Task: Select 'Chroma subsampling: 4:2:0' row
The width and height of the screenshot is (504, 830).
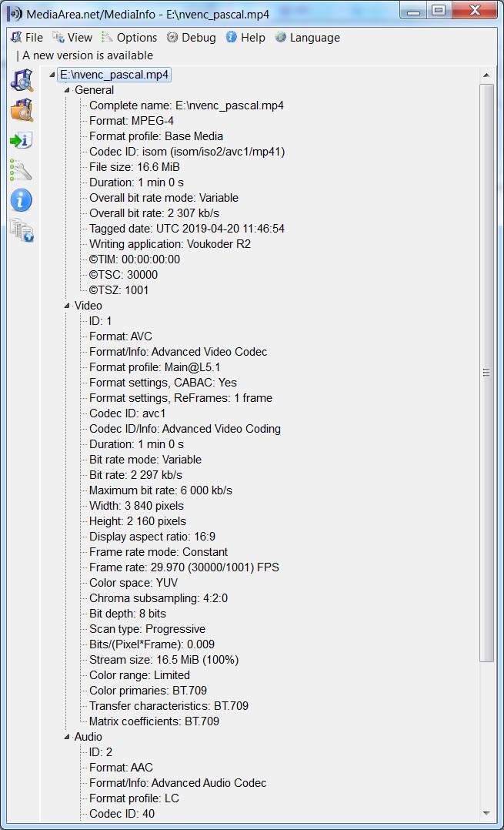Action: [x=159, y=598]
